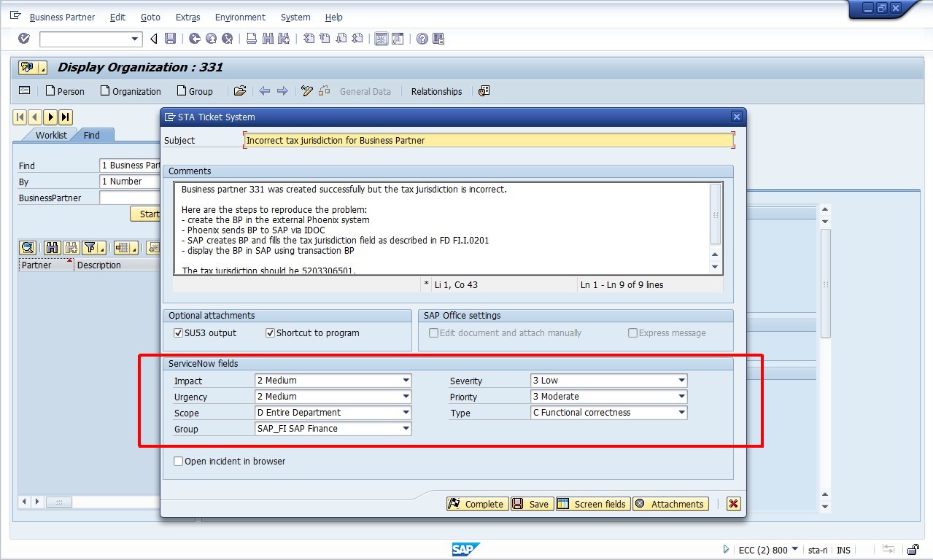This screenshot has height=560, width=933.
Task: Click the blue left navigation arrow
Action: (265, 91)
